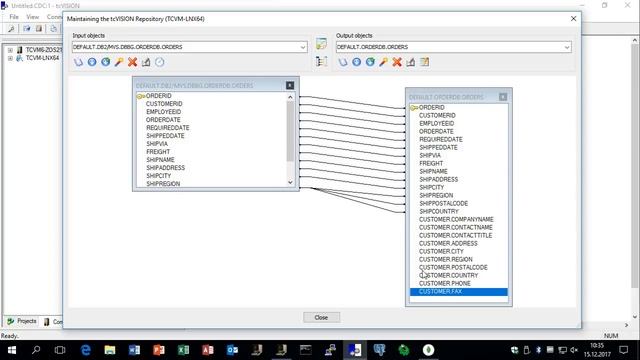Image resolution: width=640 pixels, height=360 pixels.
Task: Open Word from the taskbar
Action: pos(134,350)
